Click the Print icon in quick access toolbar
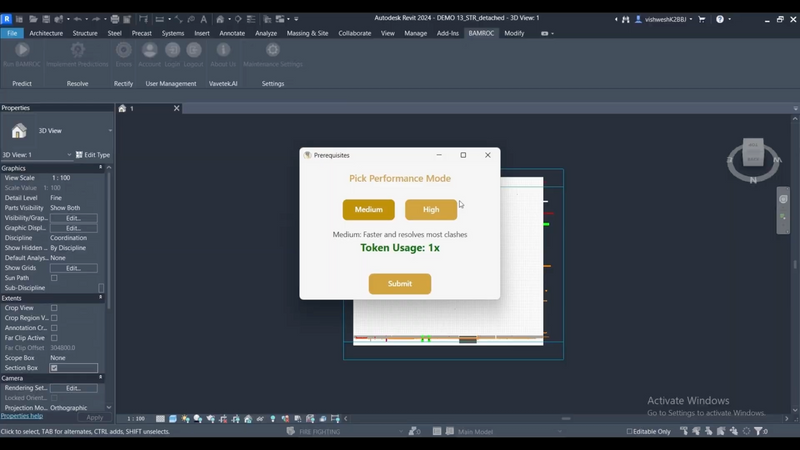The width and height of the screenshot is (800, 450). tap(115, 19)
